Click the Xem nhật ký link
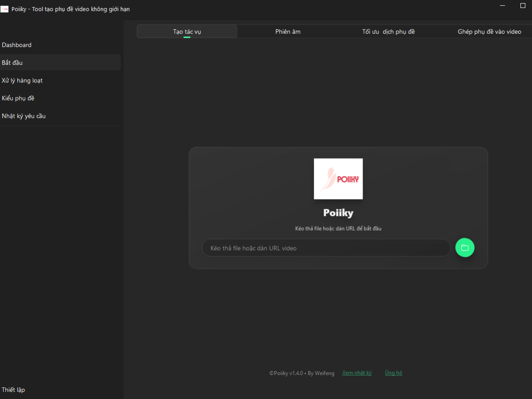The height and width of the screenshot is (399, 532). point(357,373)
